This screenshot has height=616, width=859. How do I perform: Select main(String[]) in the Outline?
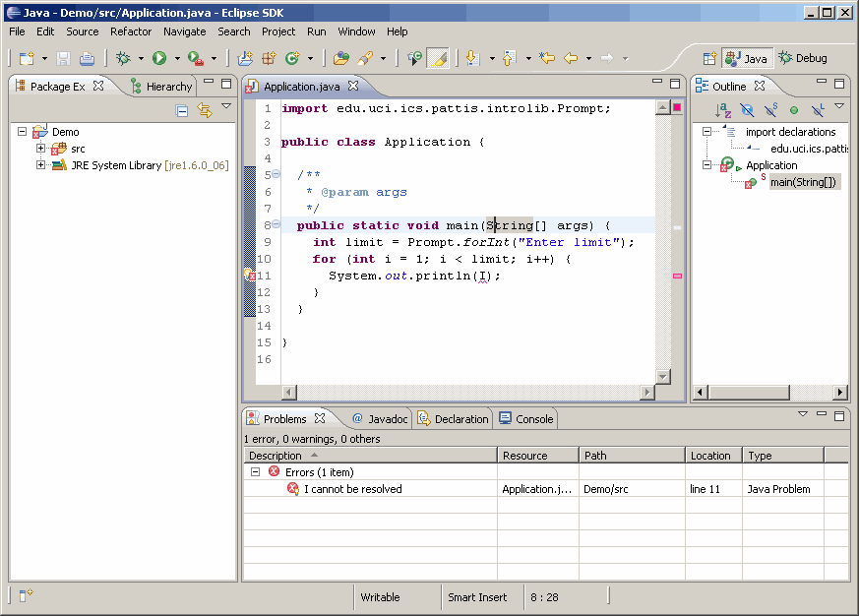pyautogui.click(x=804, y=180)
